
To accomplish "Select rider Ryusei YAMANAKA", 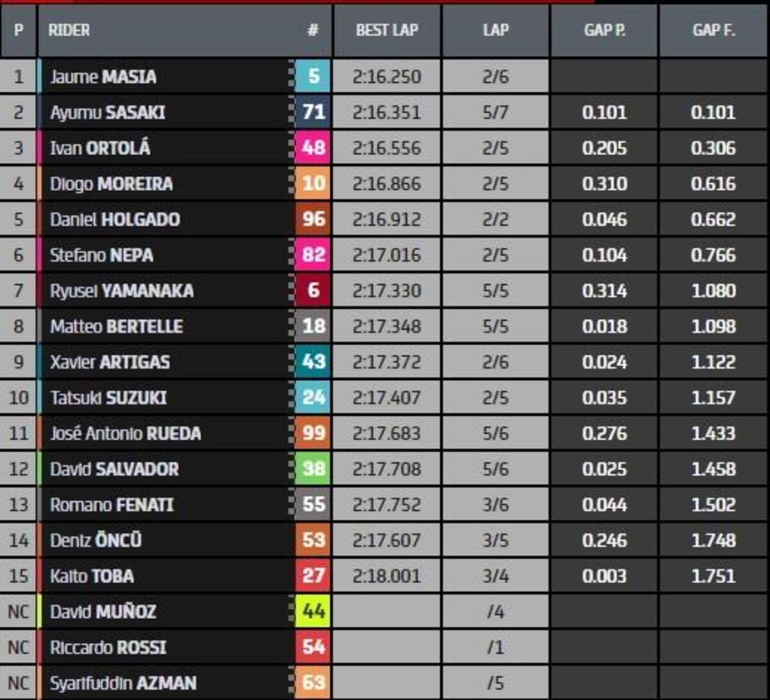I will [x=121, y=291].
